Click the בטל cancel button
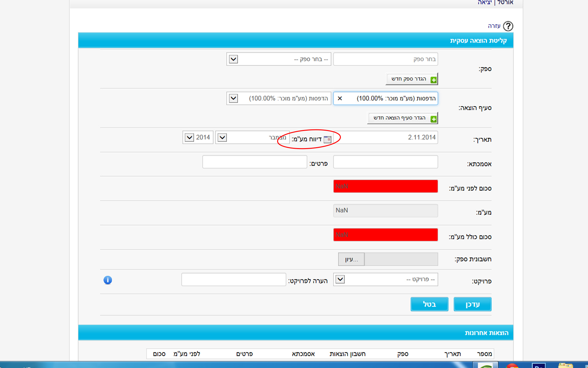588x368 pixels. [429, 304]
